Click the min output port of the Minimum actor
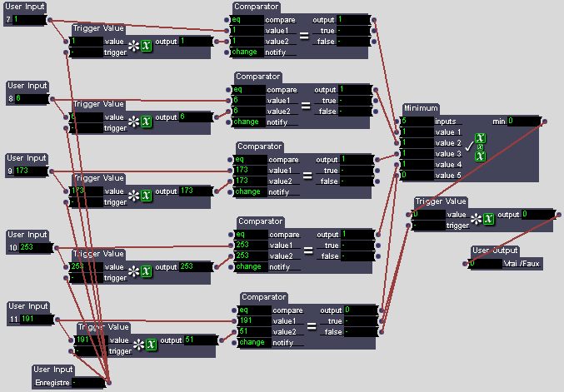The image size is (564, 392). coord(544,122)
